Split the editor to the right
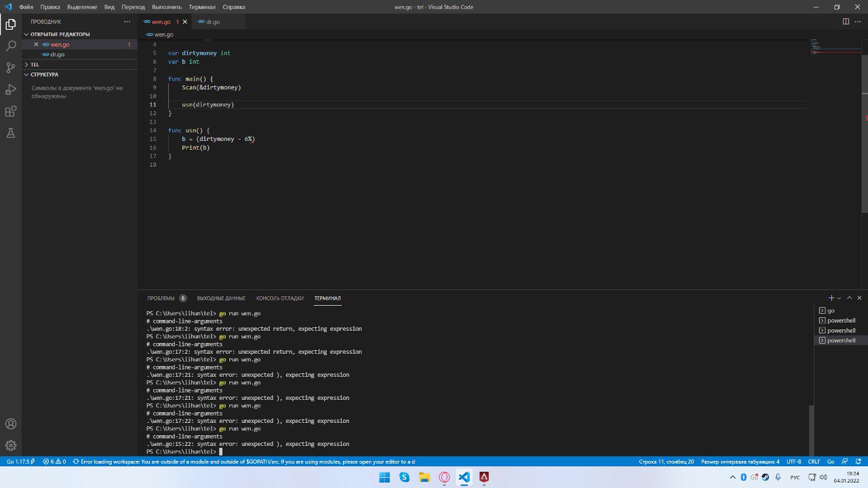 click(x=846, y=22)
